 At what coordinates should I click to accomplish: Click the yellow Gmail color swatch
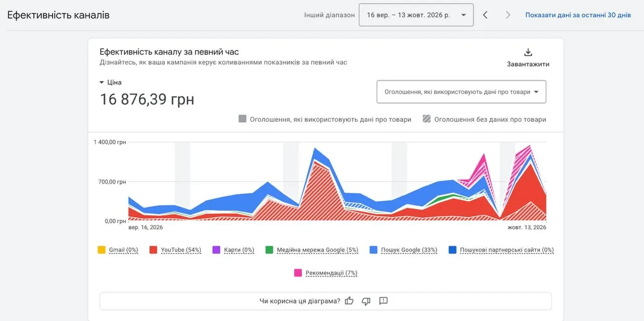tap(102, 250)
